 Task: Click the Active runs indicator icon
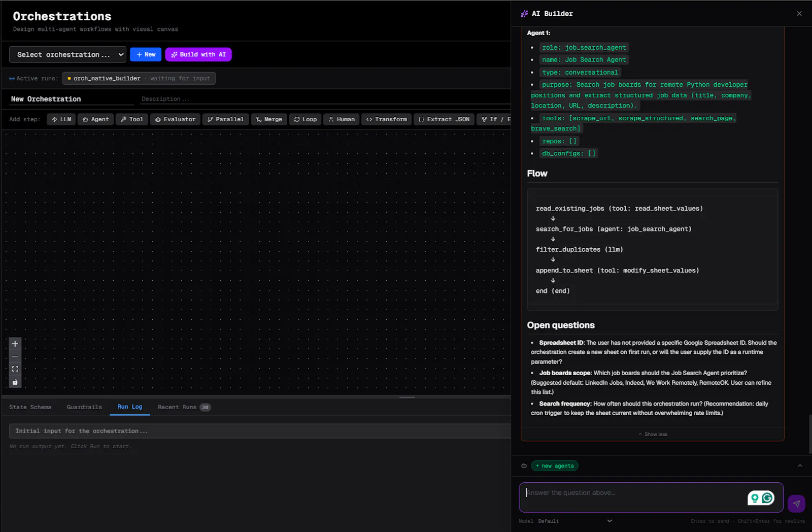click(x=12, y=78)
